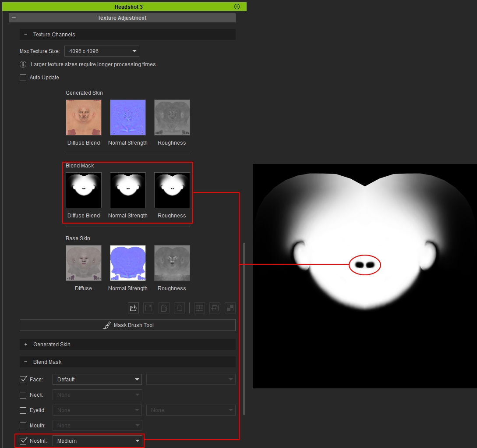Open the Face Default dropdown
This screenshot has width=477, height=448.
tap(97, 380)
